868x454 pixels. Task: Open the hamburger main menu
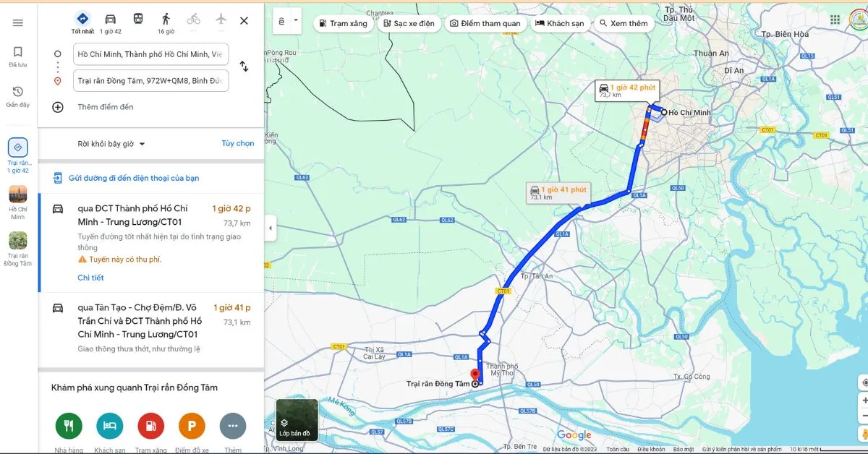(x=18, y=22)
